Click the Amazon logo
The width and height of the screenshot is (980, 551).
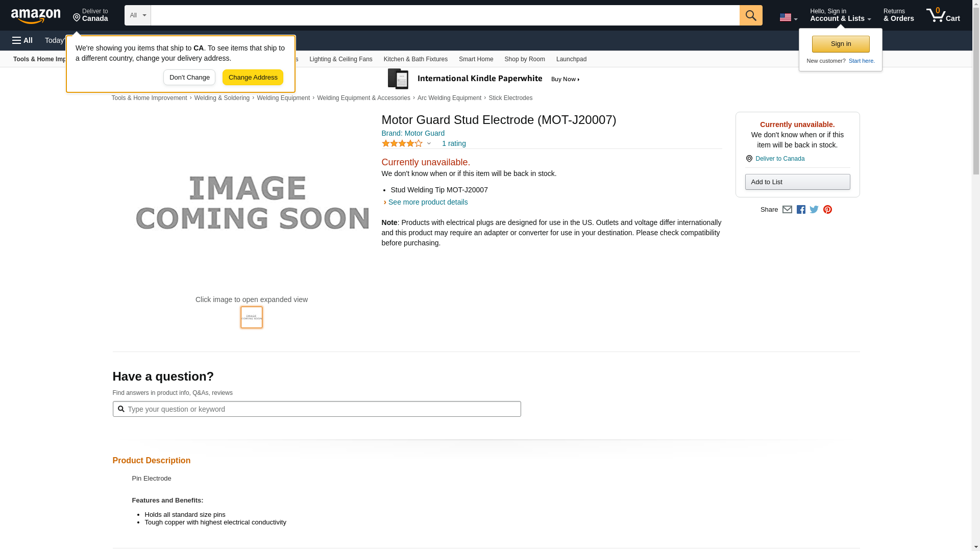(x=36, y=16)
